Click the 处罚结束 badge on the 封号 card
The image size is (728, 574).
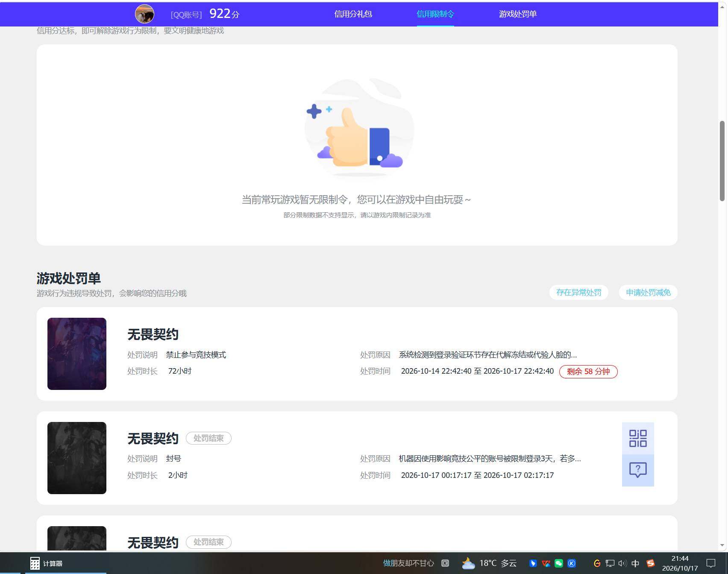click(208, 438)
